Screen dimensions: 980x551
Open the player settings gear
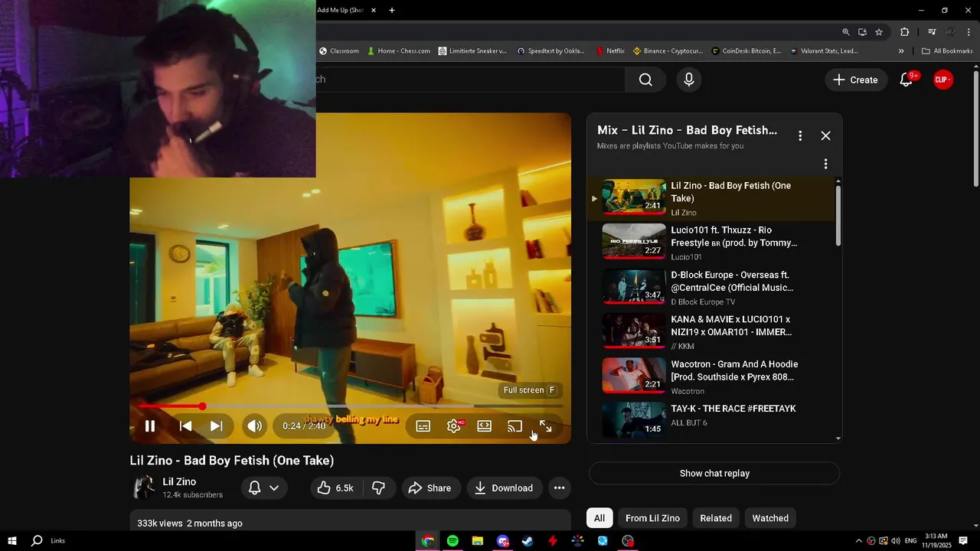pyautogui.click(x=454, y=426)
